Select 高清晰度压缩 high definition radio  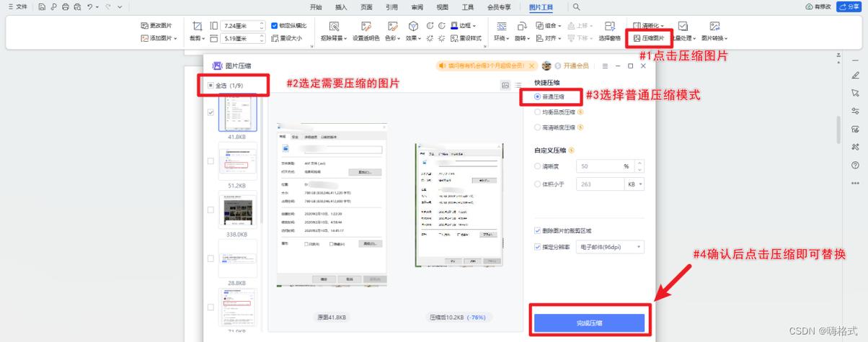538,127
